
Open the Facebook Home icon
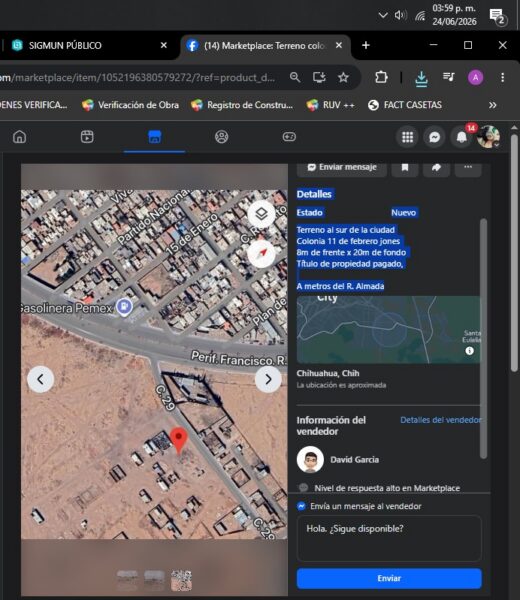[20, 137]
